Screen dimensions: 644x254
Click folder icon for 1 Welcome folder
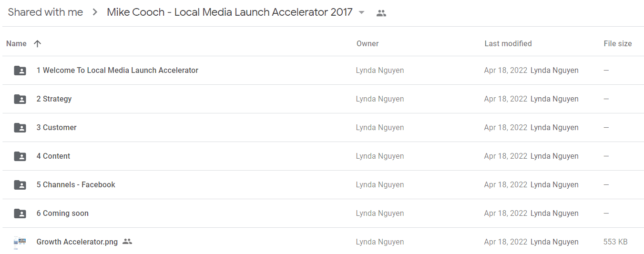point(20,71)
